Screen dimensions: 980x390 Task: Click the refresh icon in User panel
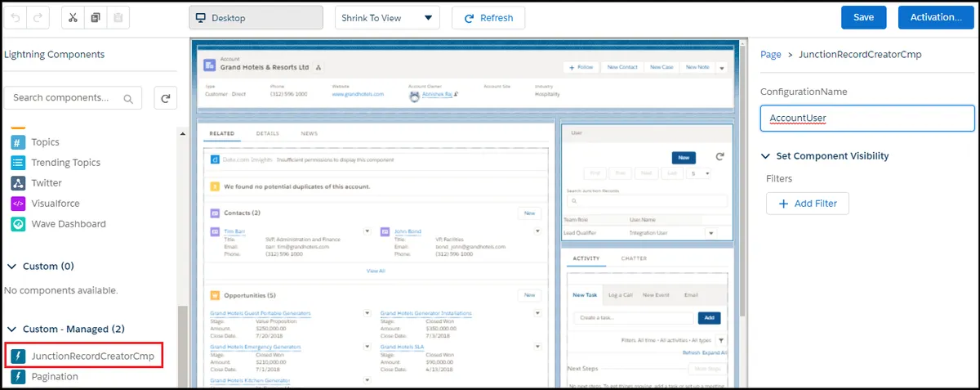pyautogui.click(x=719, y=156)
